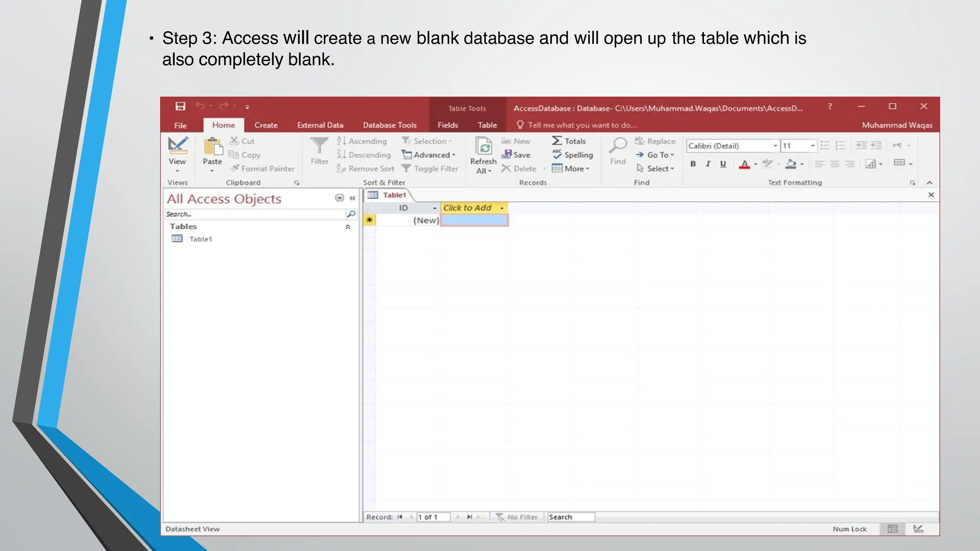Click Toggle Filter
980x551 pixels.
[x=430, y=168]
